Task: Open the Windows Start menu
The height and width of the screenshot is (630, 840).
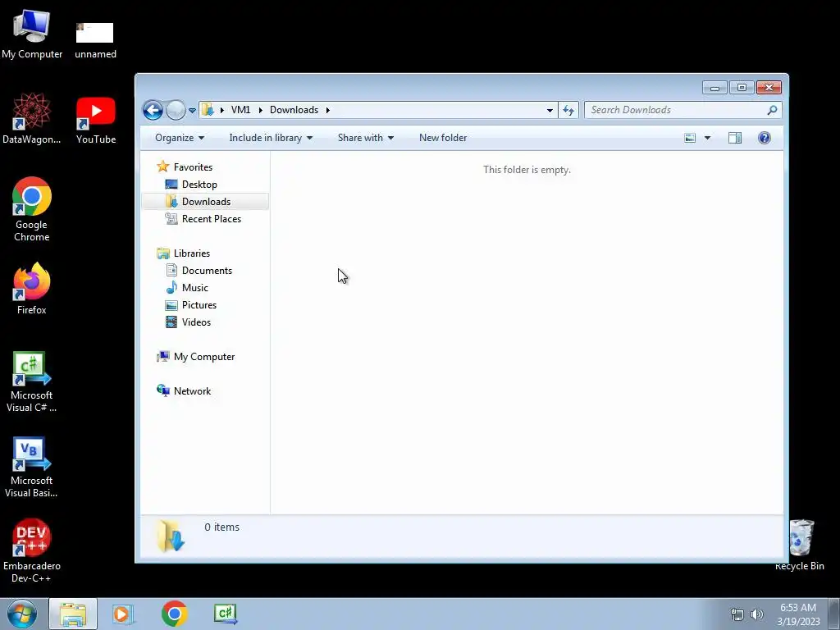Action: click(x=22, y=614)
